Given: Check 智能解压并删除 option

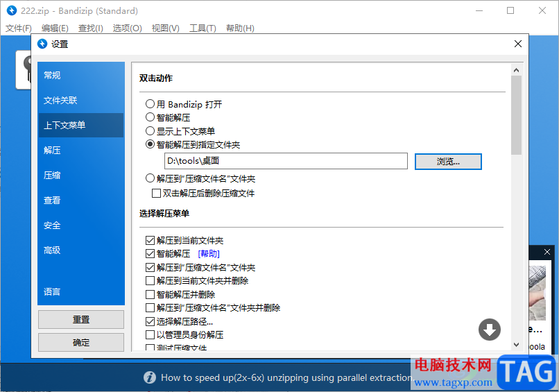Looking at the screenshot, I should tap(150, 295).
